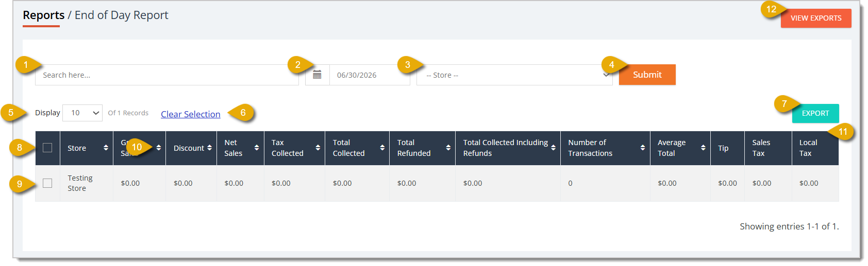
Task: Click the Of 1 Records text
Action: click(x=128, y=113)
